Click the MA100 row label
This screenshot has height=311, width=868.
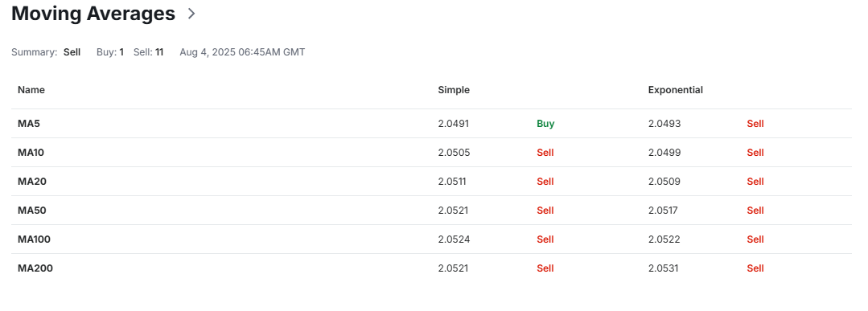35,239
